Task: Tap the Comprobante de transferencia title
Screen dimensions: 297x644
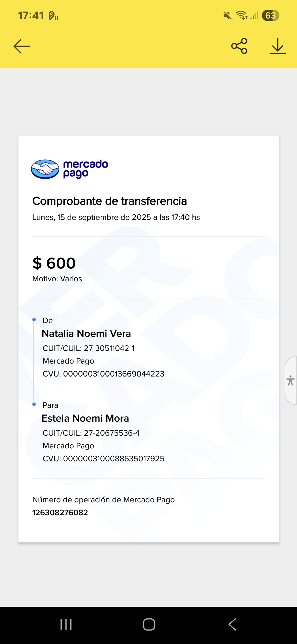Action: [x=109, y=201]
